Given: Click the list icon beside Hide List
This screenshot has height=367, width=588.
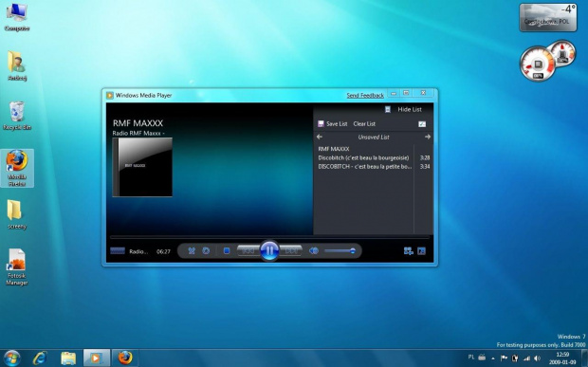Looking at the screenshot, I should (x=388, y=109).
